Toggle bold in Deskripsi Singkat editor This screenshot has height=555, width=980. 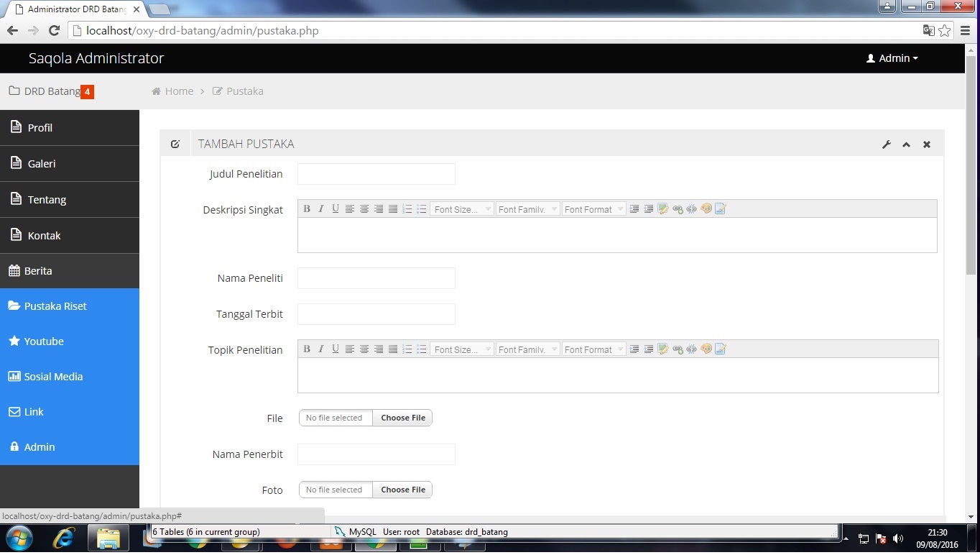(x=307, y=209)
